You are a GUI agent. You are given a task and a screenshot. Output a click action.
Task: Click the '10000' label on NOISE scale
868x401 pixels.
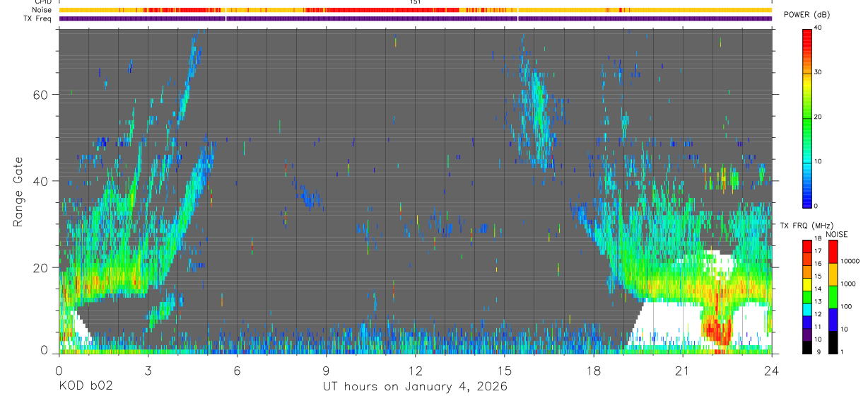850,260
